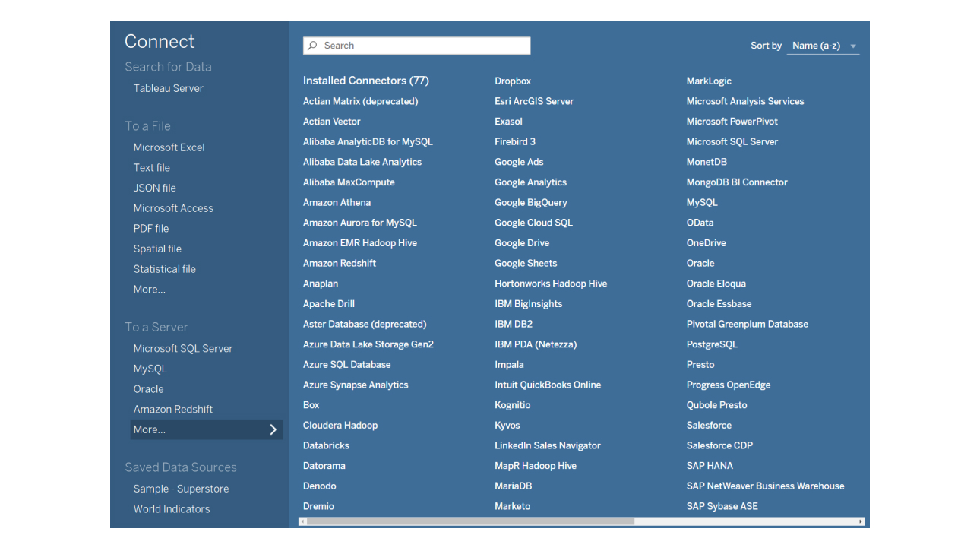Choose Amazon Athena connector
980x548 pixels.
(x=337, y=203)
